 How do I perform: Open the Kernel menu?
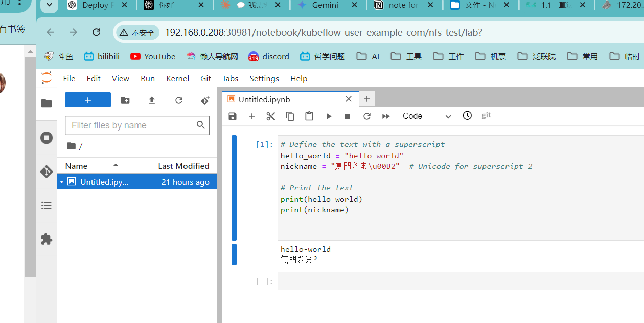pyautogui.click(x=177, y=78)
